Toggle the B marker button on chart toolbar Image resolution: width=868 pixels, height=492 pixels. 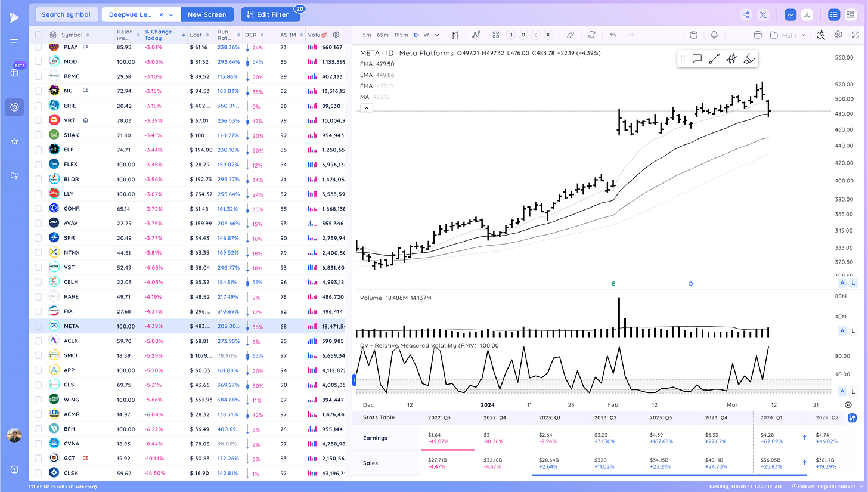(511, 35)
